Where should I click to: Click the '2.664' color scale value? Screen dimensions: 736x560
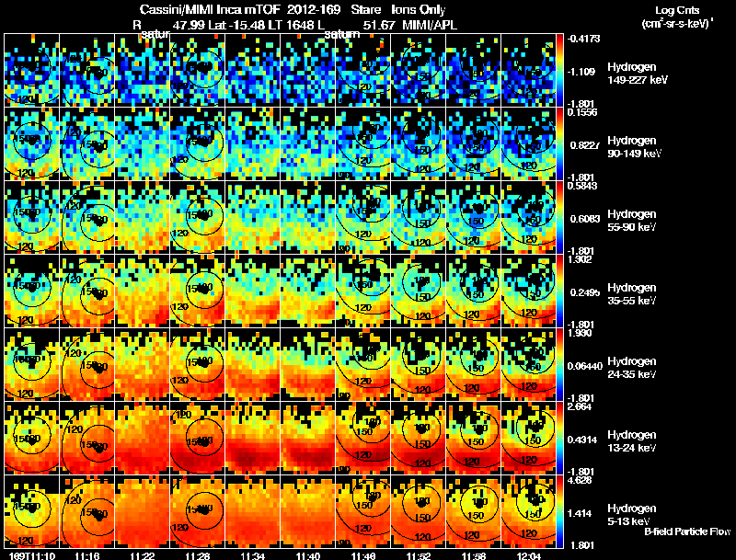580,406
